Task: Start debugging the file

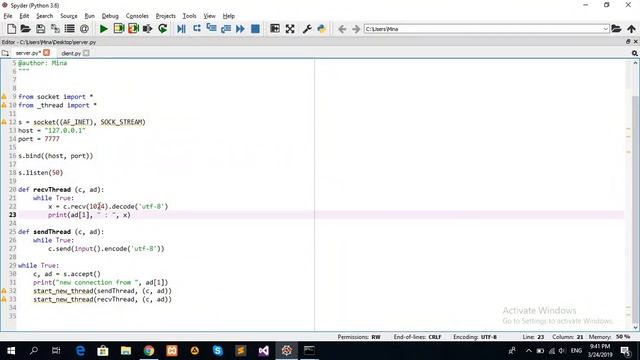Action: (182, 29)
